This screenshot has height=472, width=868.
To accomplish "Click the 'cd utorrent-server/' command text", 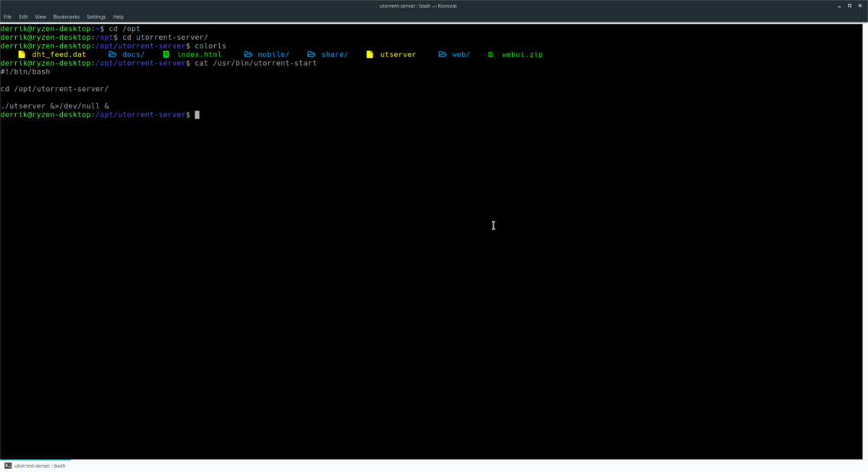I will click(x=165, y=38).
